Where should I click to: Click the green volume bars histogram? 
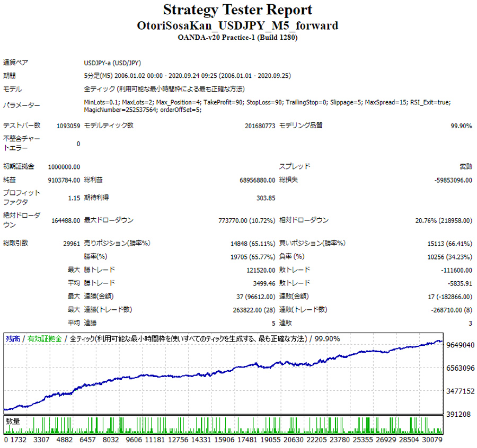(224, 426)
